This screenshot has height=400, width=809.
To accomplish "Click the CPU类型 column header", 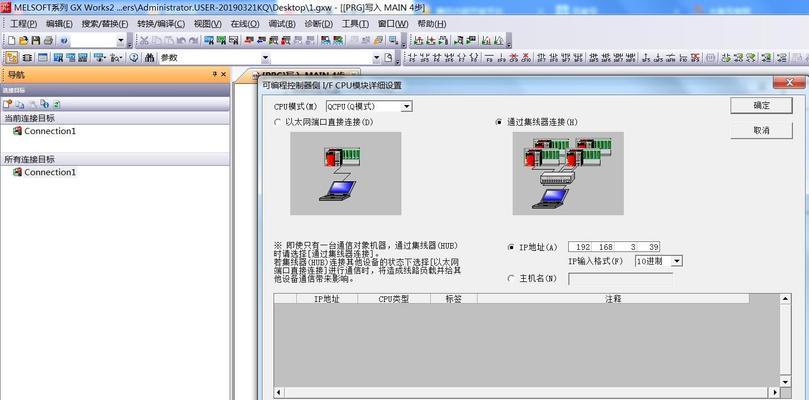I will [394, 299].
